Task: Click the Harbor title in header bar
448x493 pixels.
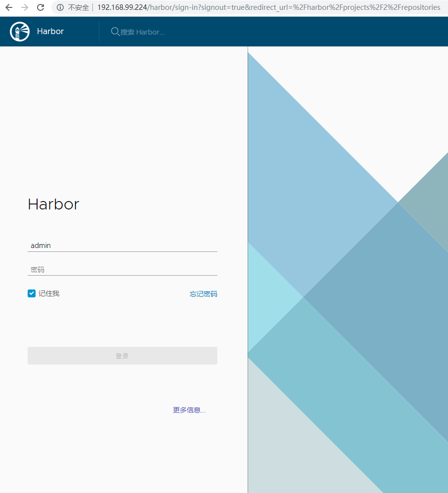Action: [x=50, y=32]
